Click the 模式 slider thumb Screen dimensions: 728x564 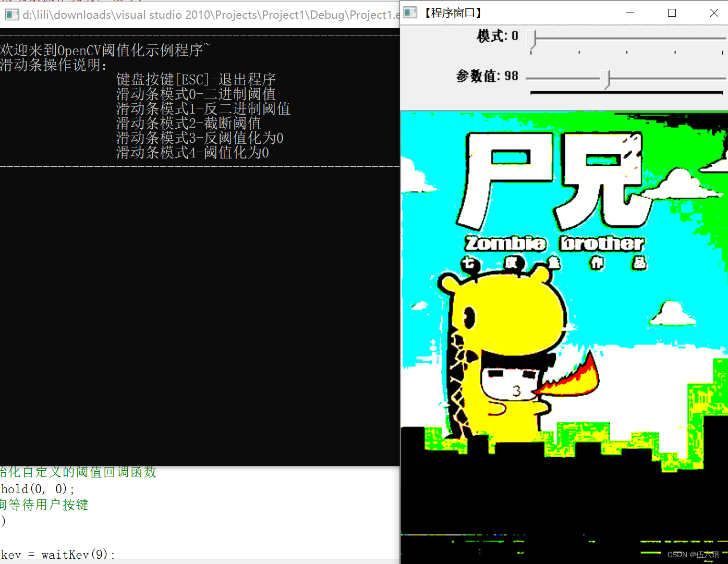point(531,39)
